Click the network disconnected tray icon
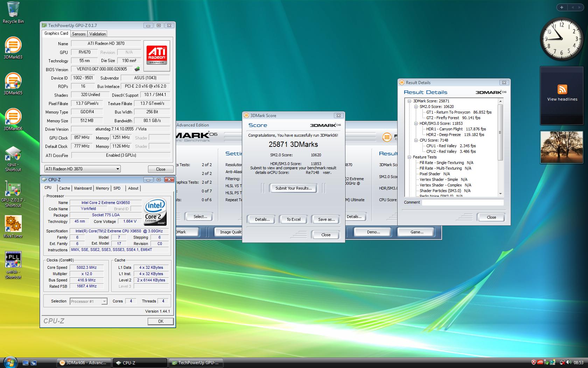Image resolution: width=588 pixels, height=368 pixels. pyautogui.click(x=562, y=362)
